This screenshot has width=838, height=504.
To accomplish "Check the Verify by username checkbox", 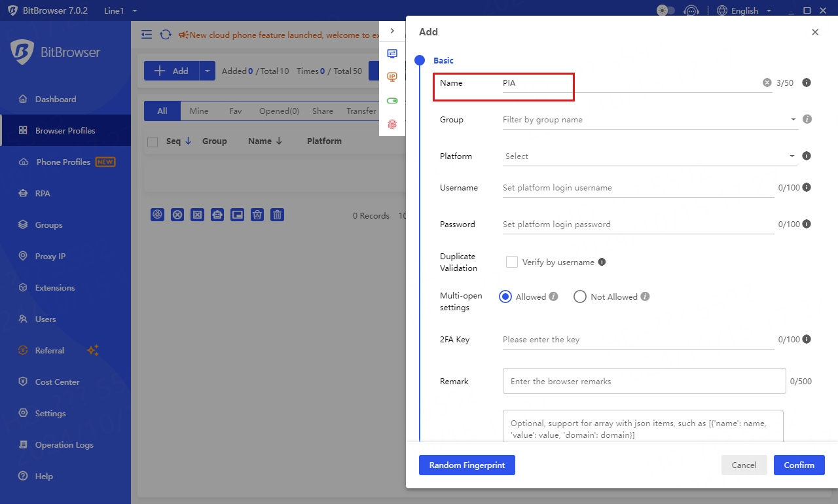I will point(512,262).
